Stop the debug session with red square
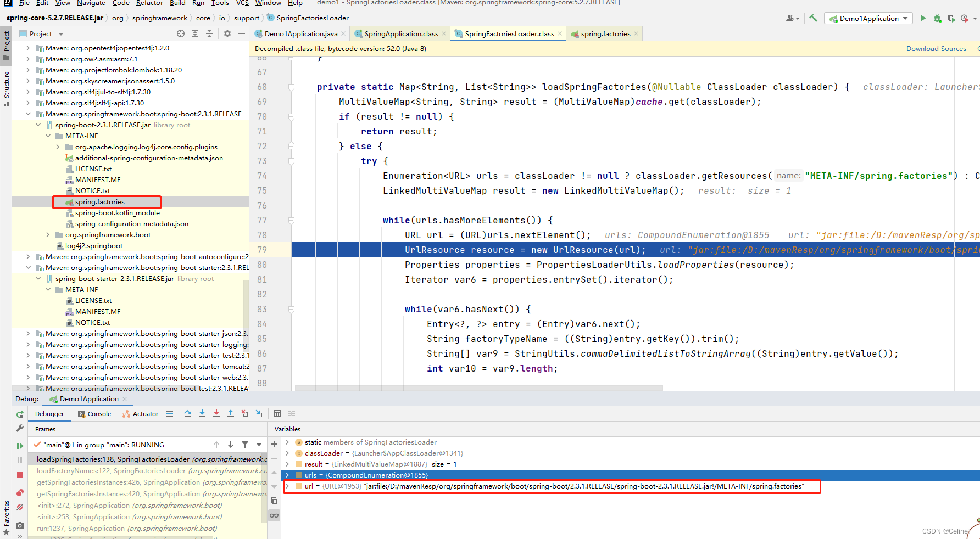The height and width of the screenshot is (539, 980). point(20,475)
